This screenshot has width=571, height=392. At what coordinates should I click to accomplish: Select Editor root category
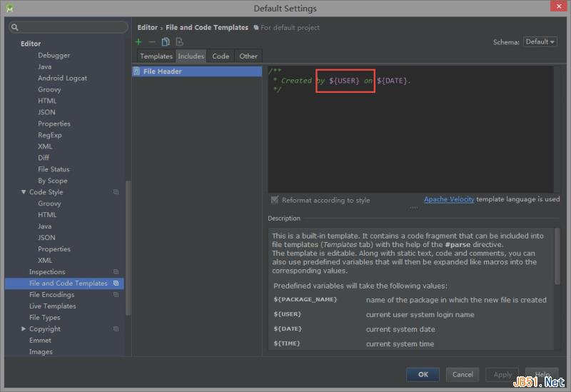[31, 44]
